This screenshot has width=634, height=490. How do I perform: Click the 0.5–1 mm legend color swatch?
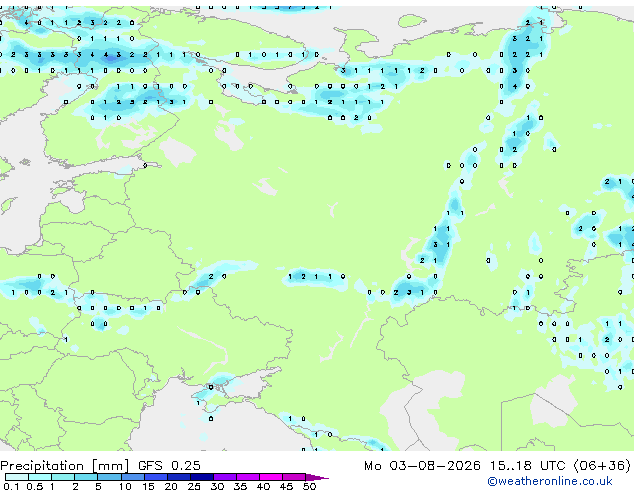point(40,477)
